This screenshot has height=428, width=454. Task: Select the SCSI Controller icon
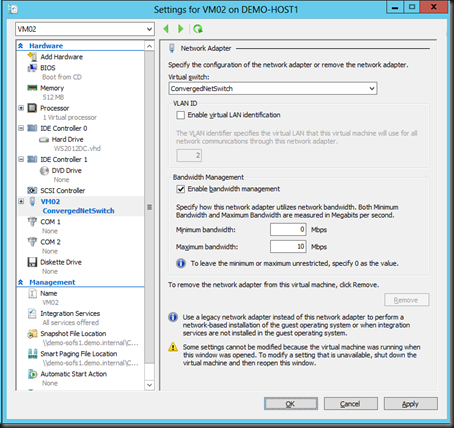point(32,190)
